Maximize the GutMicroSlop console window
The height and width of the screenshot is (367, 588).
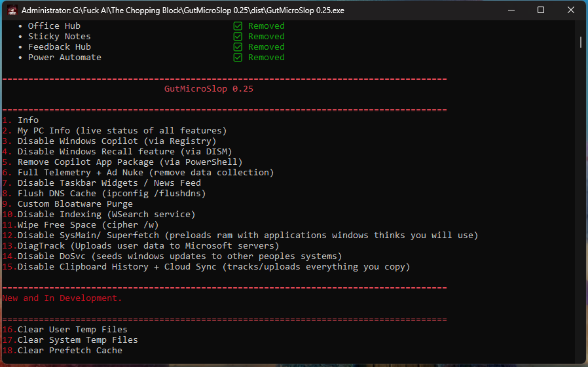[x=541, y=10]
